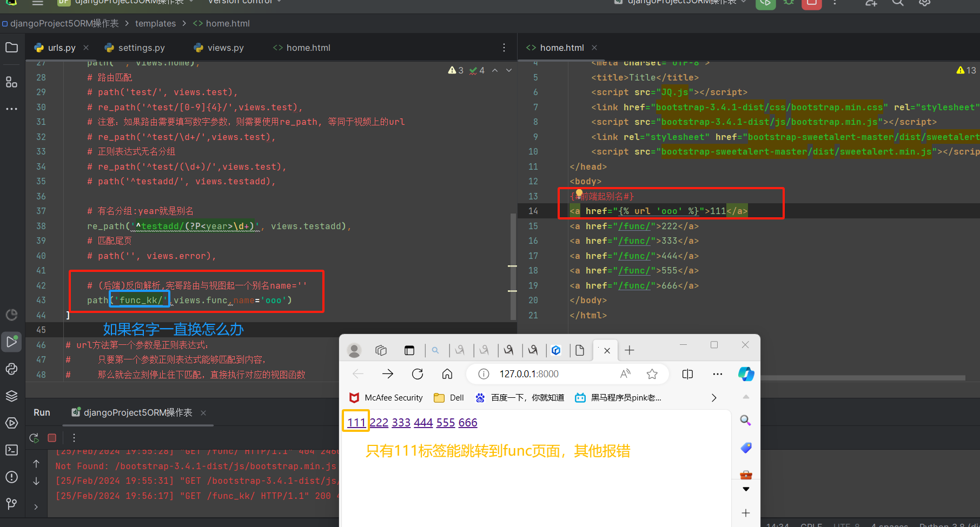
Task: Go to browser home page
Action: pyautogui.click(x=447, y=374)
